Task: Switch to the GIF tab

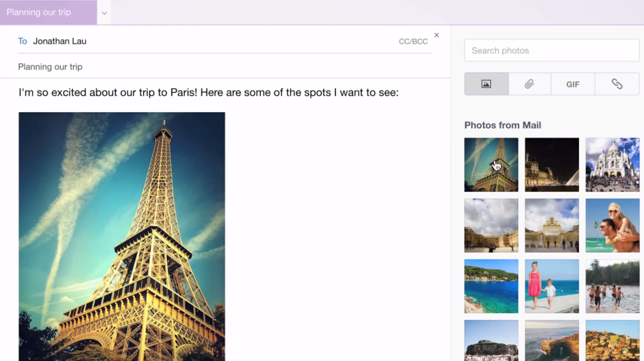Action: coord(573,84)
